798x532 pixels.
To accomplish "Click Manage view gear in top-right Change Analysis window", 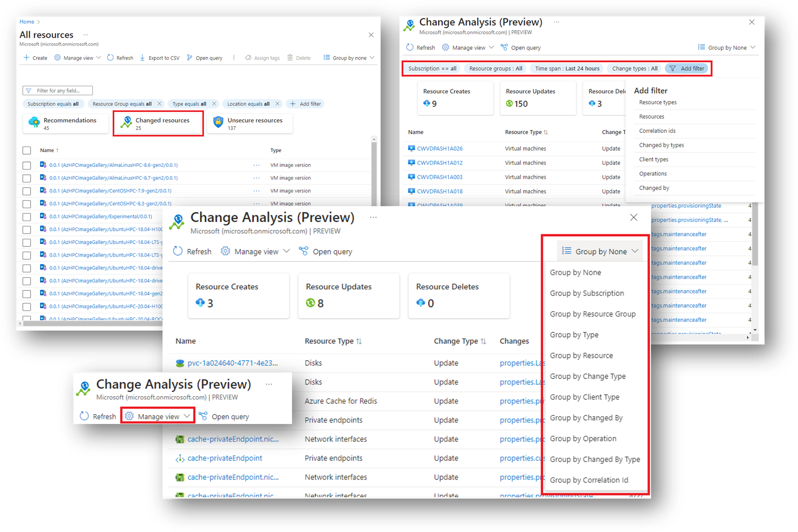I will point(446,47).
